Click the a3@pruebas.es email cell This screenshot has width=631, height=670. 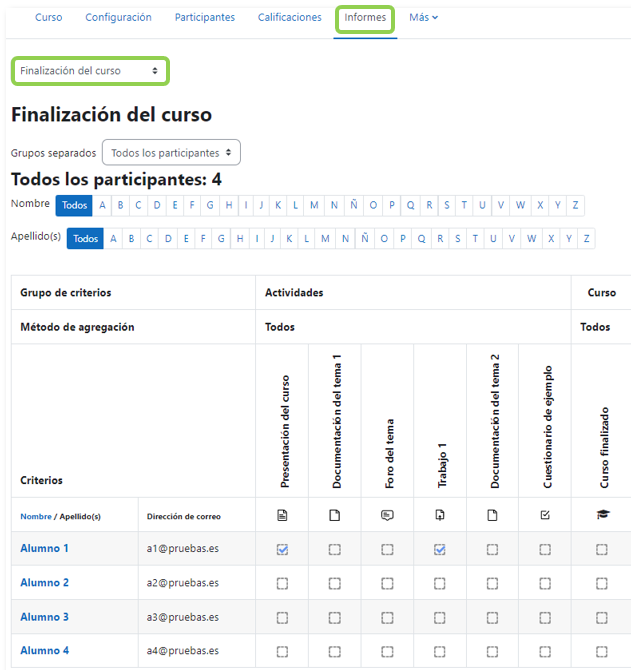point(182,617)
